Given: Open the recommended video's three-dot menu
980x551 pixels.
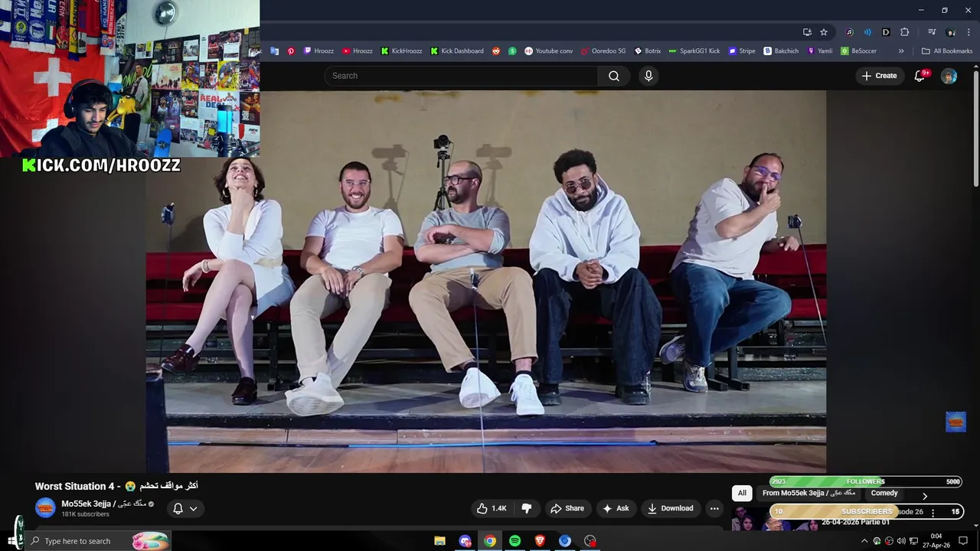Looking at the screenshot, I should 933,513.
